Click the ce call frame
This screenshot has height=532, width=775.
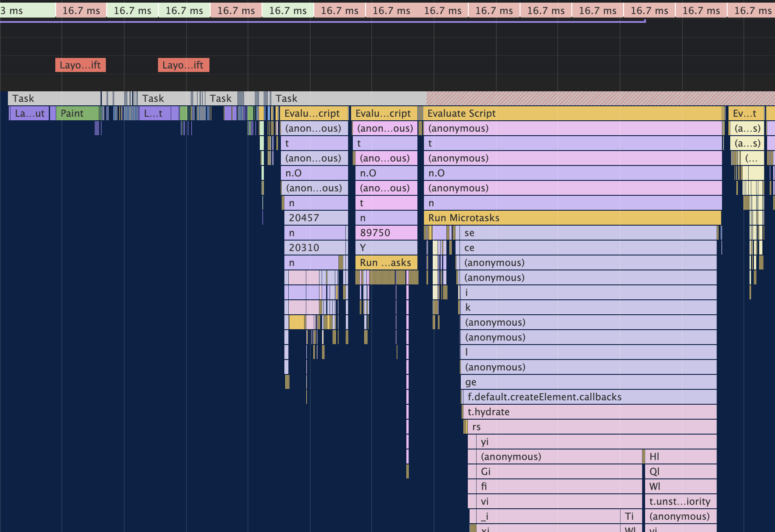click(x=588, y=248)
